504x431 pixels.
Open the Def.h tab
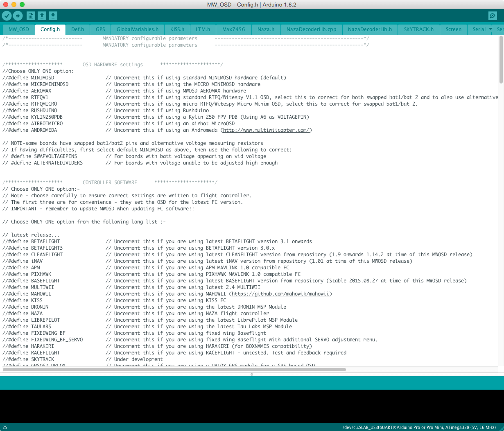click(77, 29)
